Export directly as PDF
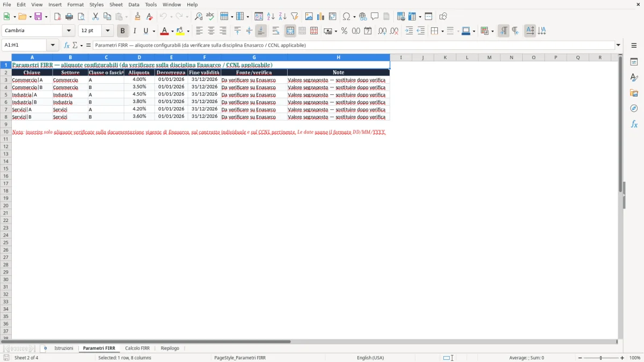 [57, 17]
